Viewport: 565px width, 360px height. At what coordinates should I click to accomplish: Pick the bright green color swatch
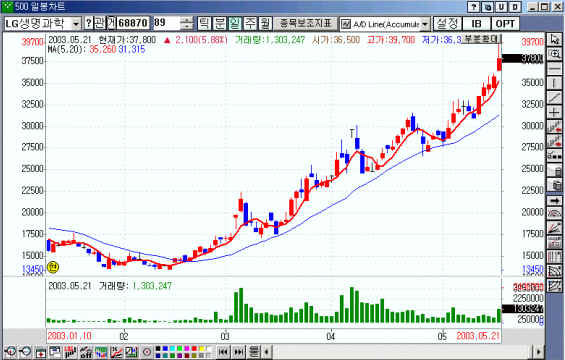(x=179, y=348)
